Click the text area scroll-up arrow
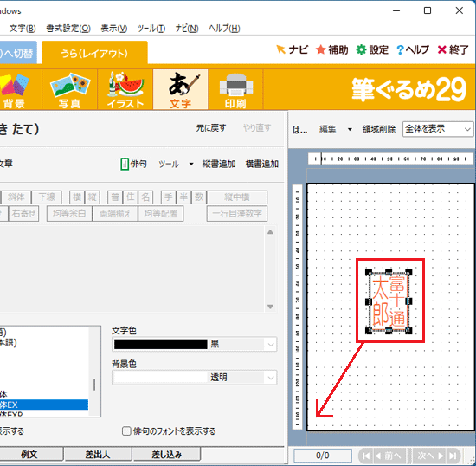476x466 pixels. point(270,232)
